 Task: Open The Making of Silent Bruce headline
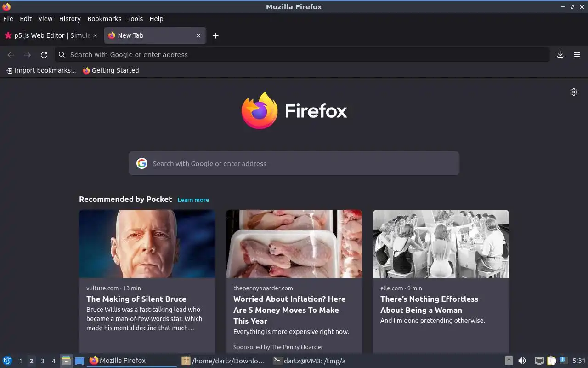(x=136, y=299)
